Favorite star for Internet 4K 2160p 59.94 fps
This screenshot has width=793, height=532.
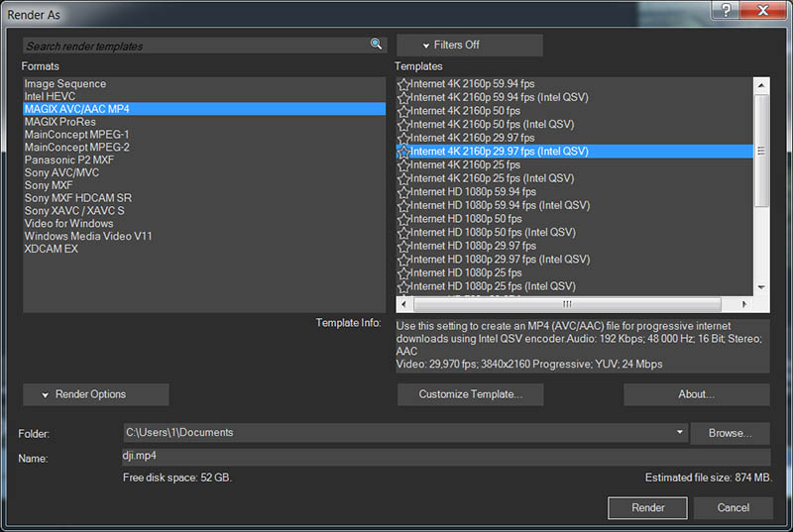(x=403, y=84)
